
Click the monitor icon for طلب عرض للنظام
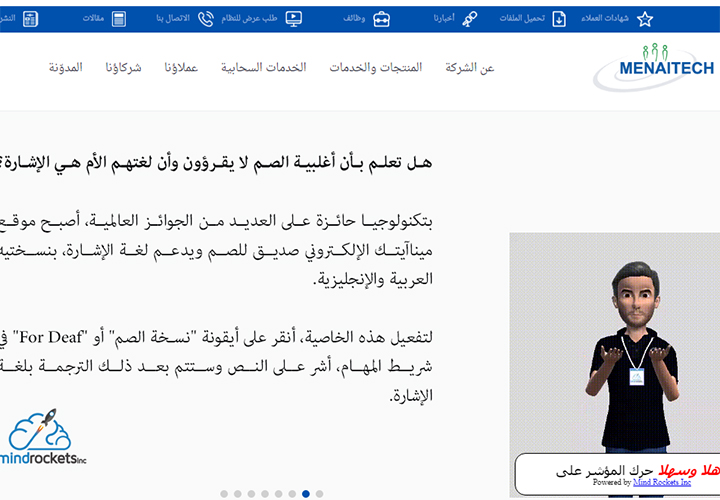[293, 19]
